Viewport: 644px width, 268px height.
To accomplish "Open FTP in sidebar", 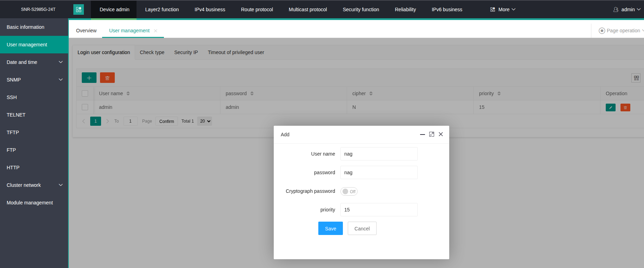I will [34, 150].
